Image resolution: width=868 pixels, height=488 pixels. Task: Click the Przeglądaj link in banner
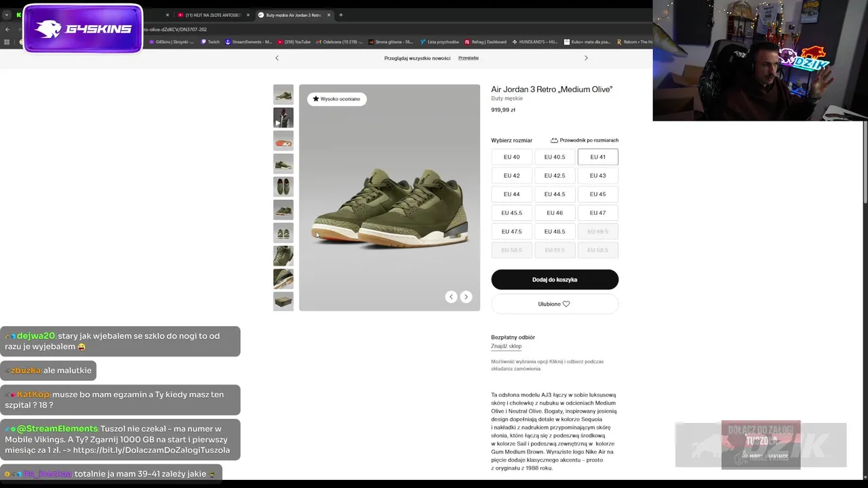point(469,58)
